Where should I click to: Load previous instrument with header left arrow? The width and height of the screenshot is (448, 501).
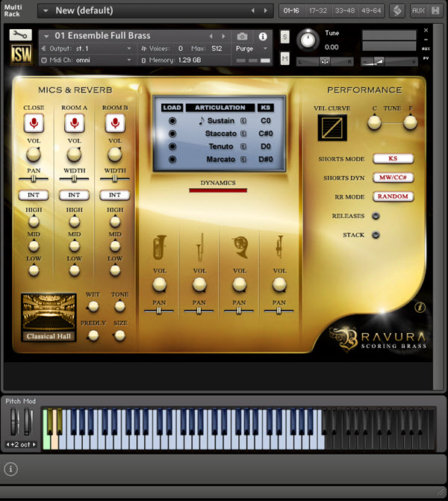[x=211, y=37]
